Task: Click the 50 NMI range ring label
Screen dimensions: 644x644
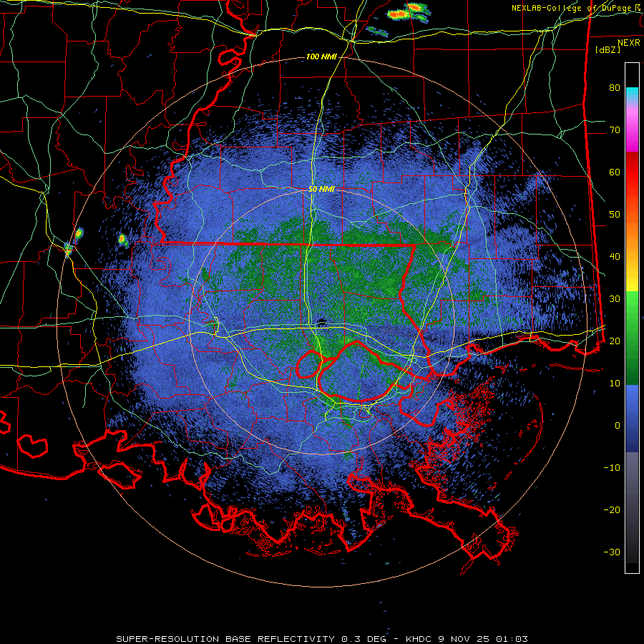Action: coord(321,189)
